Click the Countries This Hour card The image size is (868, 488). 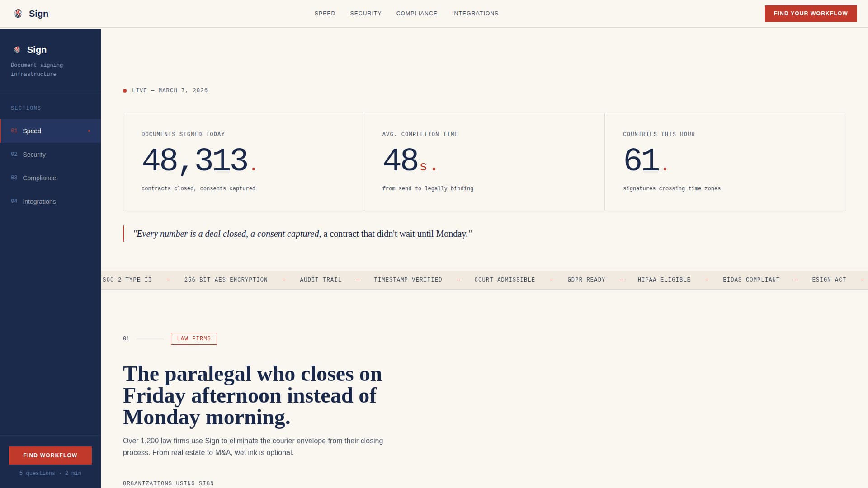click(x=725, y=162)
